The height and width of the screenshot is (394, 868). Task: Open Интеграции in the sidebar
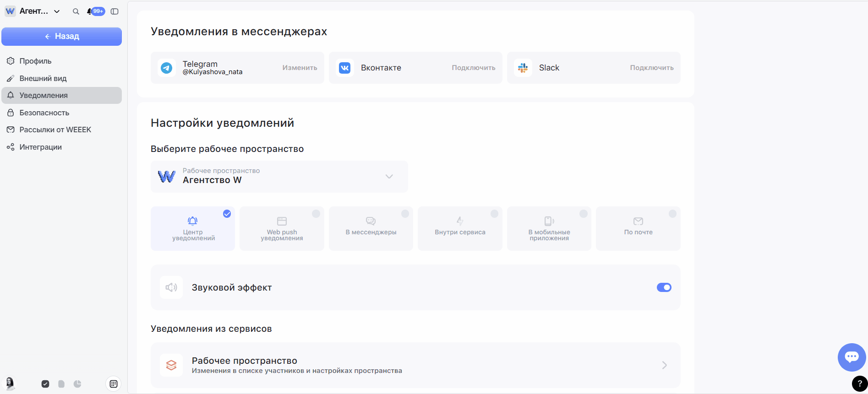point(40,147)
